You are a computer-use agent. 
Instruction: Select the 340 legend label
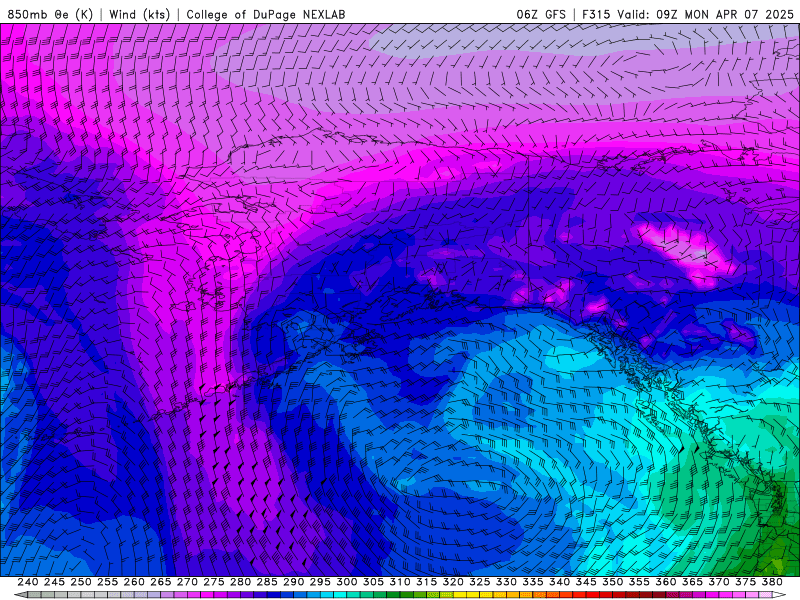click(559, 582)
